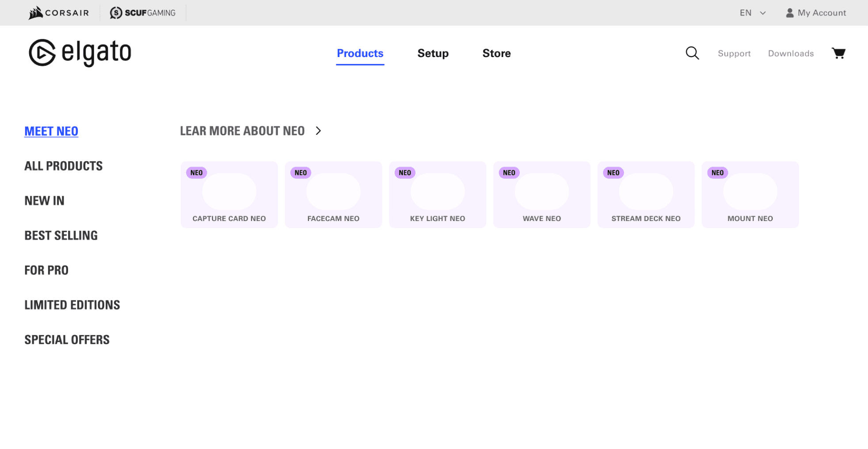Expand the EN language dropdown
The image size is (868, 449).
[x=753, y=13]
